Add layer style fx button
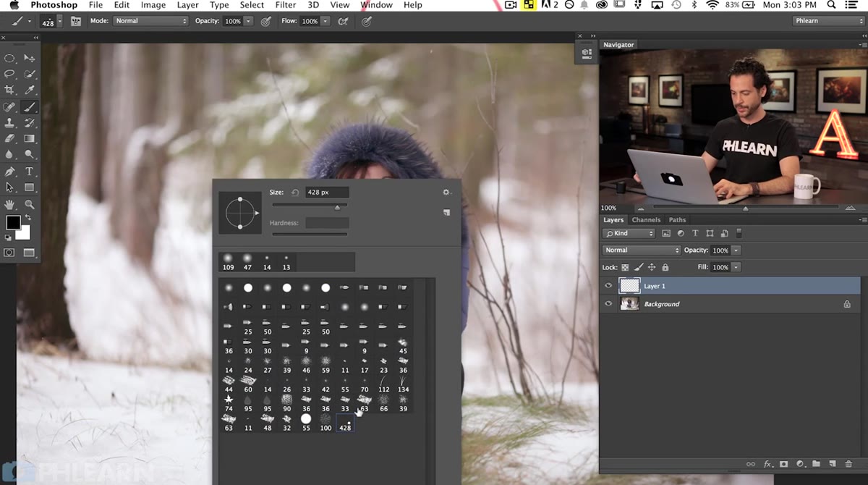This screenshot has height=485, width=868. click(768, 464)
